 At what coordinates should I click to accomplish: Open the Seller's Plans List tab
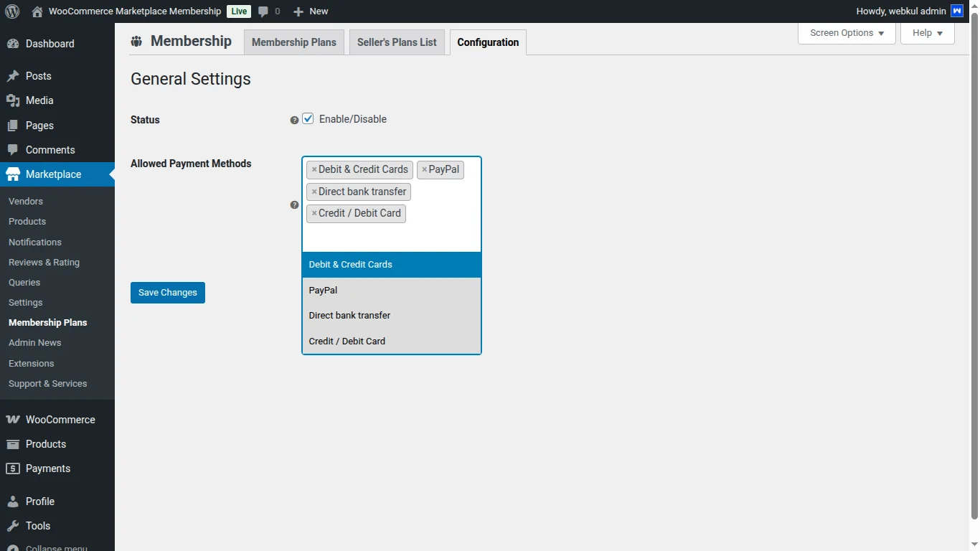pos(397,42)
